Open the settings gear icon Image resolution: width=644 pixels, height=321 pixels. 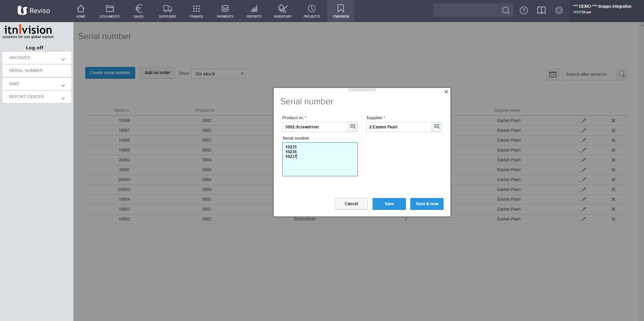[x=559, y=11]
